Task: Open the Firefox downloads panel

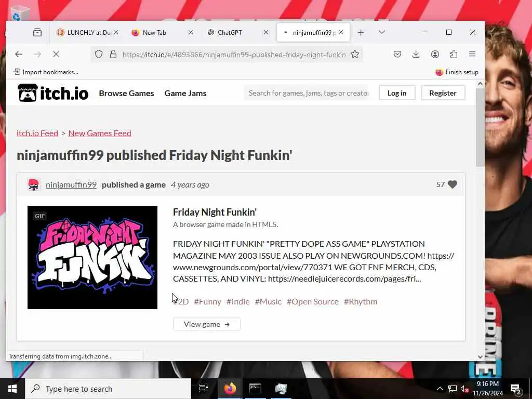Action: (x=416, y=54)
